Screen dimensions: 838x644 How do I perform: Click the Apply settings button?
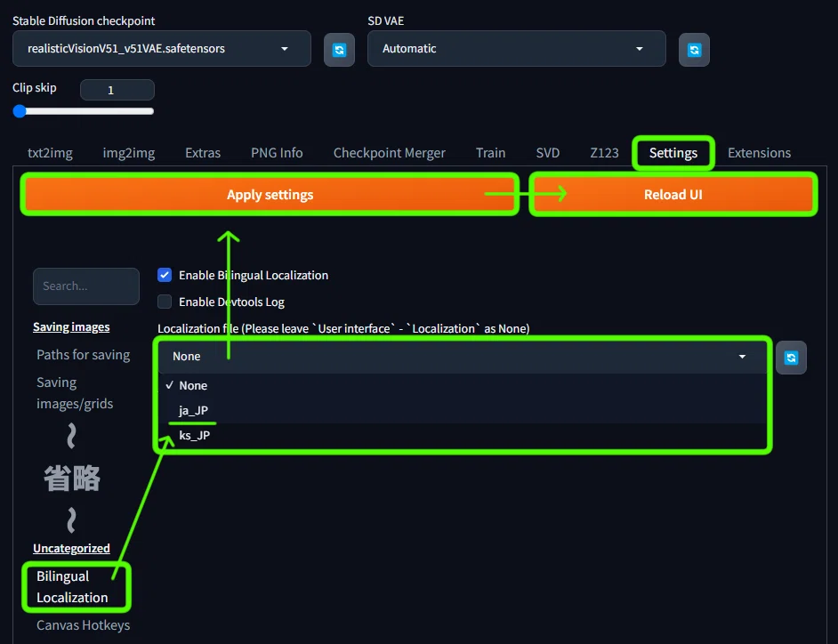(x=270, y=195)
